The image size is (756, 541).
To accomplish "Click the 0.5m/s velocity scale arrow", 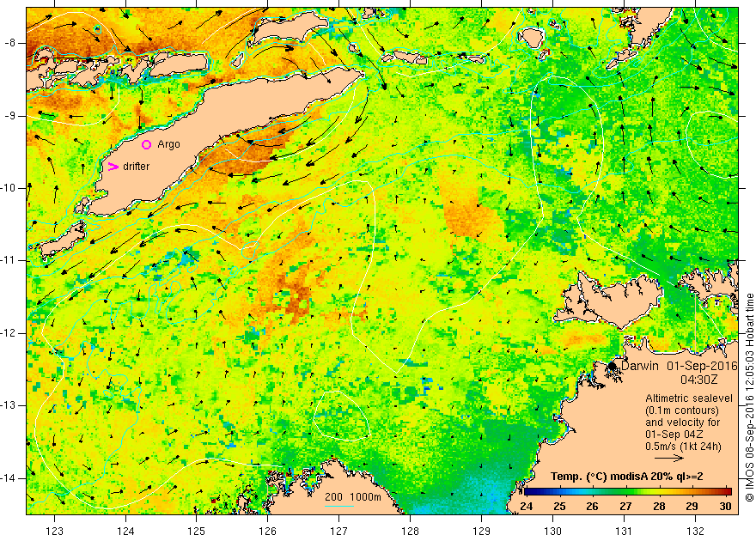I will (670, 459).
